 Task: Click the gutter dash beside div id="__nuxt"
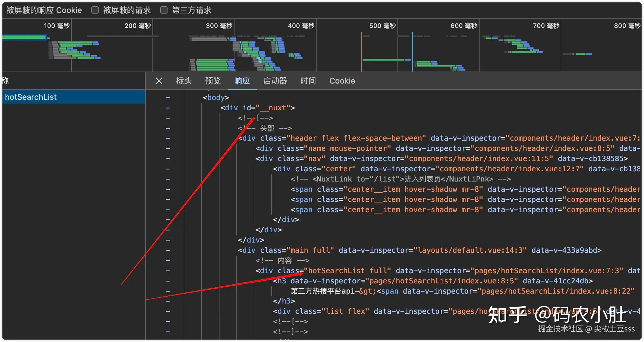[168, 108]
